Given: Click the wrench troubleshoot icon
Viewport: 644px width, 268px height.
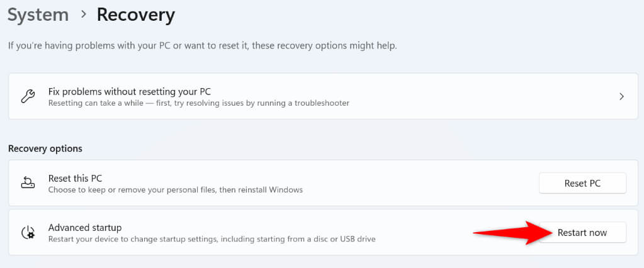Looking at the screenshot, I should tap(28, 96).
